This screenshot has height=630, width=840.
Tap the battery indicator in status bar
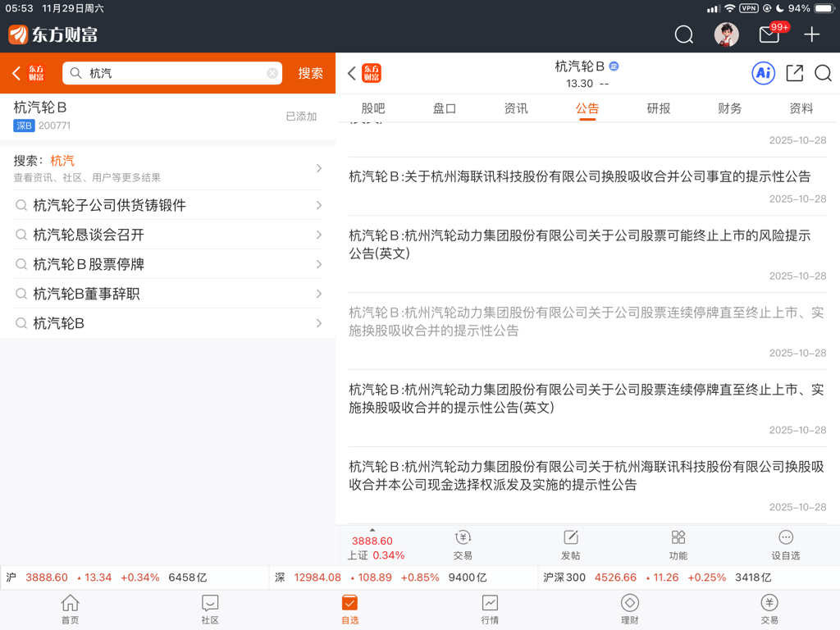824,8
